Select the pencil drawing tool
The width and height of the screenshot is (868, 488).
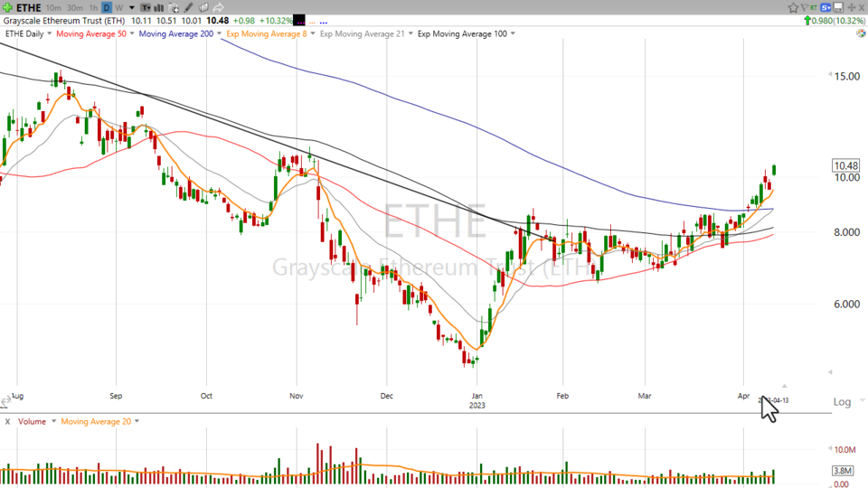188,7
